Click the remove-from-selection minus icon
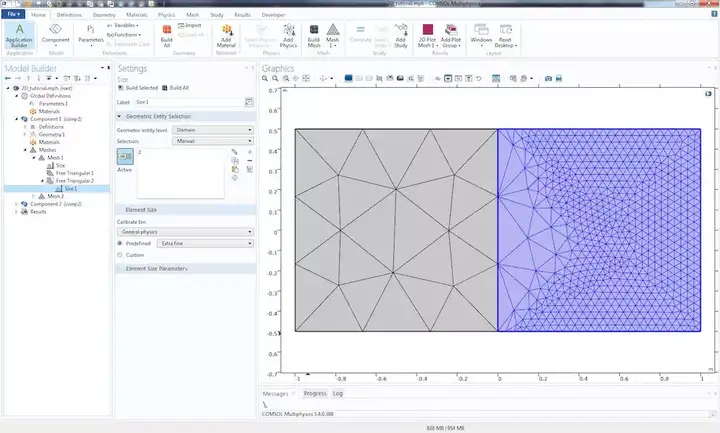 (x=250, y=161)
